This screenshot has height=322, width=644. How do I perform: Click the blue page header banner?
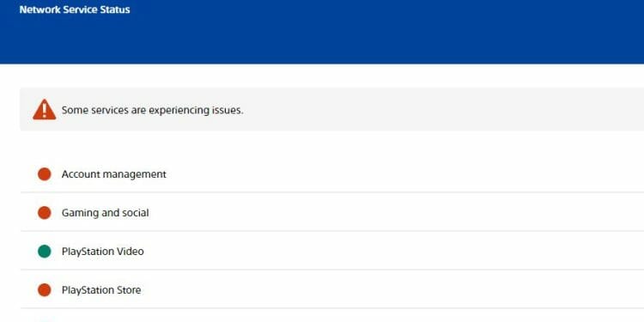click(322, 32)
